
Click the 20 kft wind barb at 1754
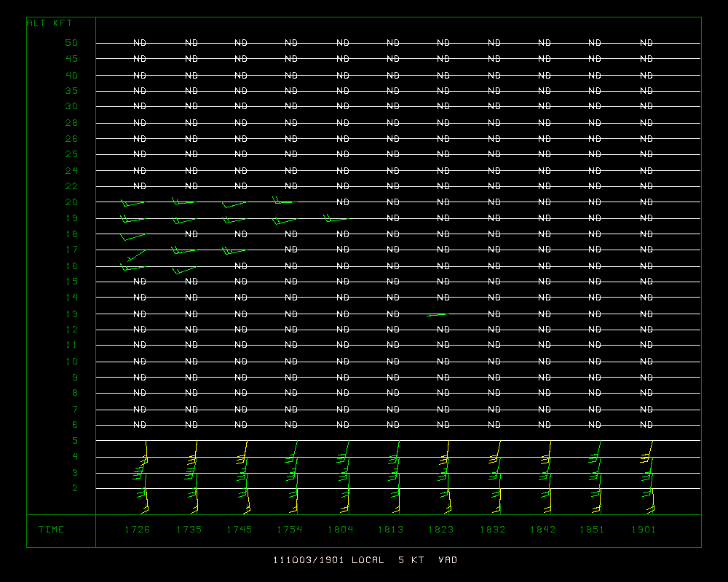283,201
